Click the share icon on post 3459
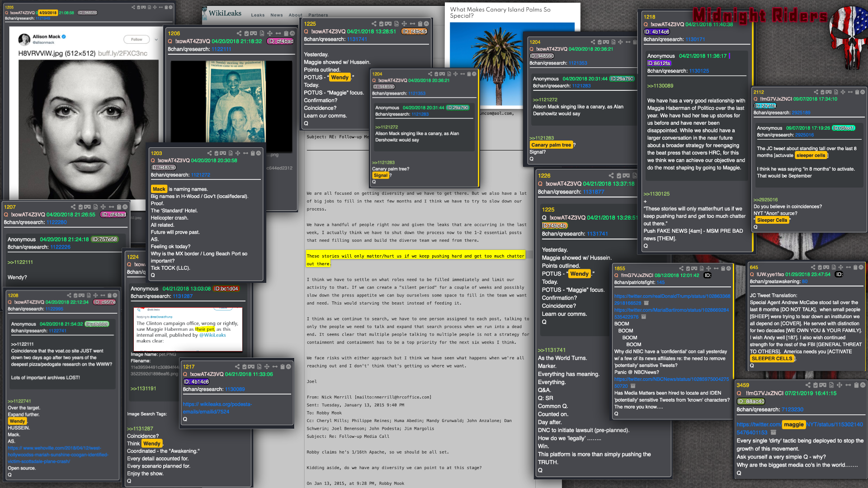Image resolution: width=868 pixels, height=488 pixels. coord(808,385)
